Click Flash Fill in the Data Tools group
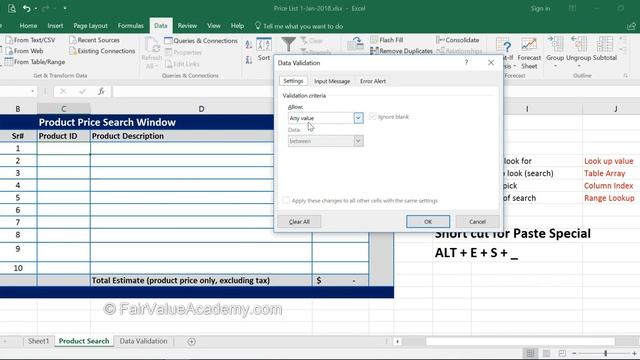Viewport: 640px width, 360px height. click(387, 40)
